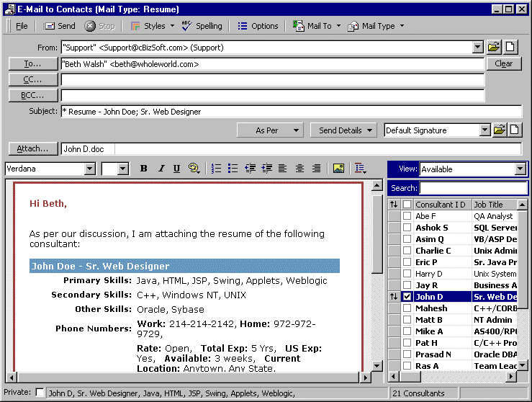Image resolution: width=532 pixels, height=402 pixels.
Task: Click message body vertical scrollbar thumb
Action: [377, 234]
